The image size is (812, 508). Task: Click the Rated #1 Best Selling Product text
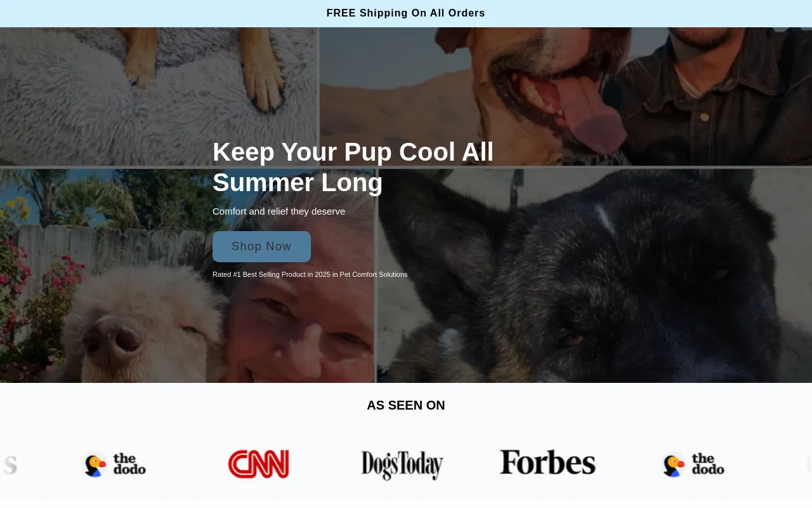tap(310, 274)
